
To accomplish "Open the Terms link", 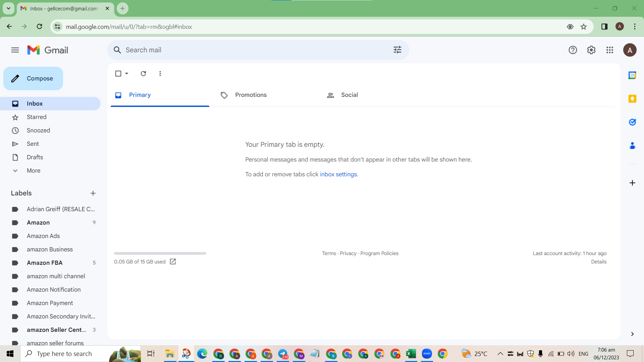I will [x=329, y=253].
